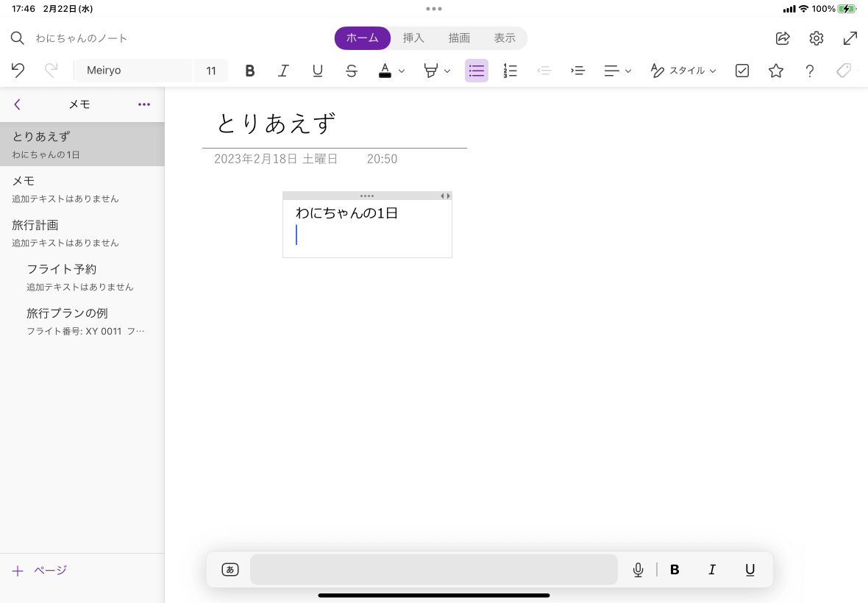The height and width of the screenshot is (603, 868).
Task: Add the star important tag
Action: (776, 71)
